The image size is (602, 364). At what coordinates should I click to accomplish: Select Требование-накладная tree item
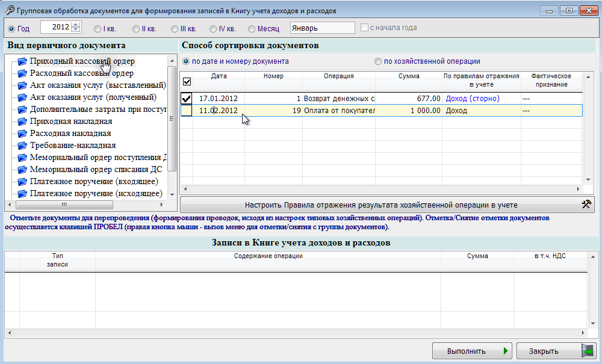click(x=73, y=146)
